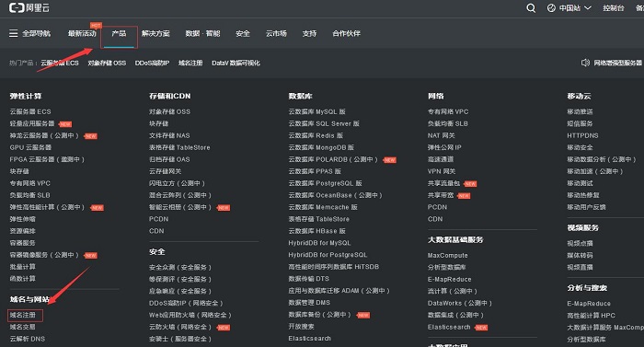The image size is (644, 347).
Task: Click hot product 云服务器 ECS
Action: click(60, 63)
